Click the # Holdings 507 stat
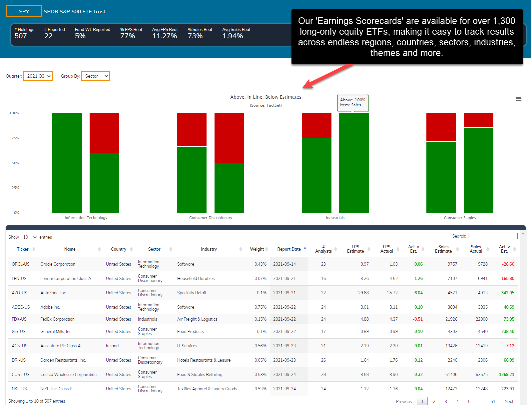Viewport: 532px width, 405px height. click(24, 33)
